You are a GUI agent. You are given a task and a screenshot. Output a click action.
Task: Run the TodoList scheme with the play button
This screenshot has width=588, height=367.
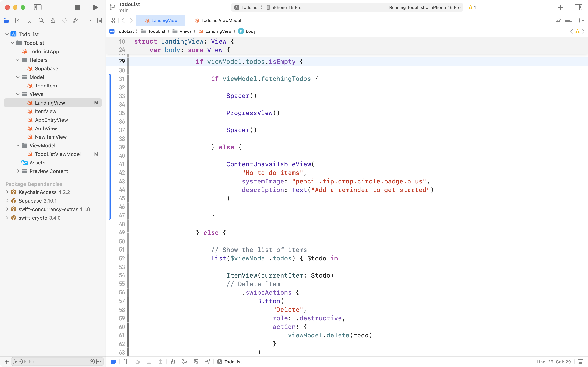click(x=95, y=7)
